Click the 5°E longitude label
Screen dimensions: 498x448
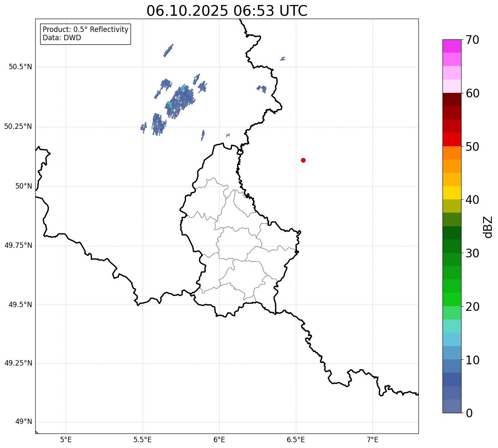[x=66, y=439]
